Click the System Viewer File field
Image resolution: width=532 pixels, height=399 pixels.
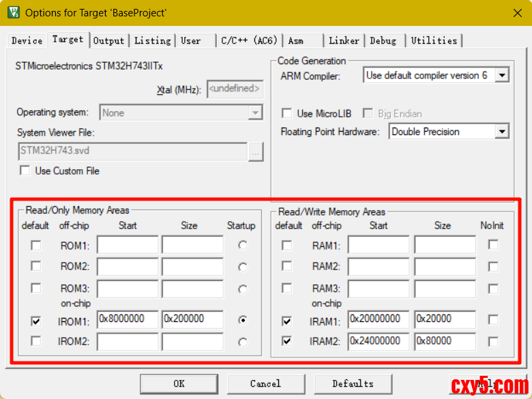pyautogui.click(x=133, y=151)
